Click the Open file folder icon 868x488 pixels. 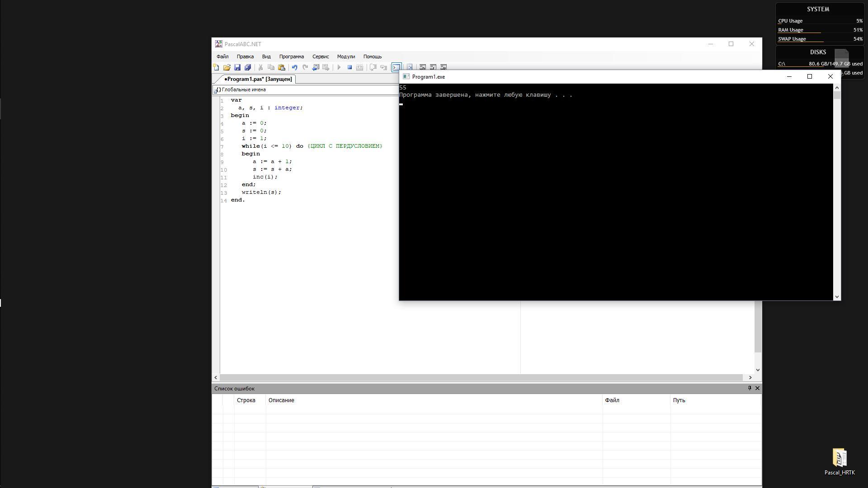click(226, 67)
